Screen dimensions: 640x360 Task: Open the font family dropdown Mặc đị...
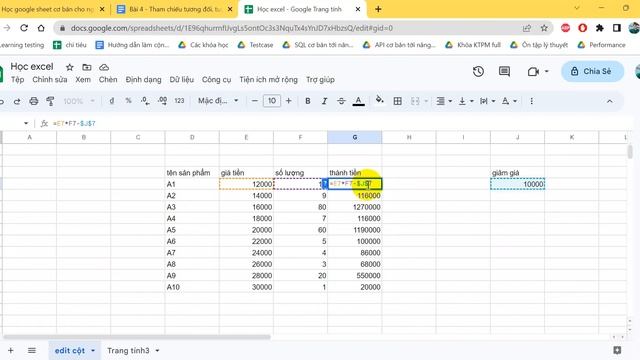[218, 101]
